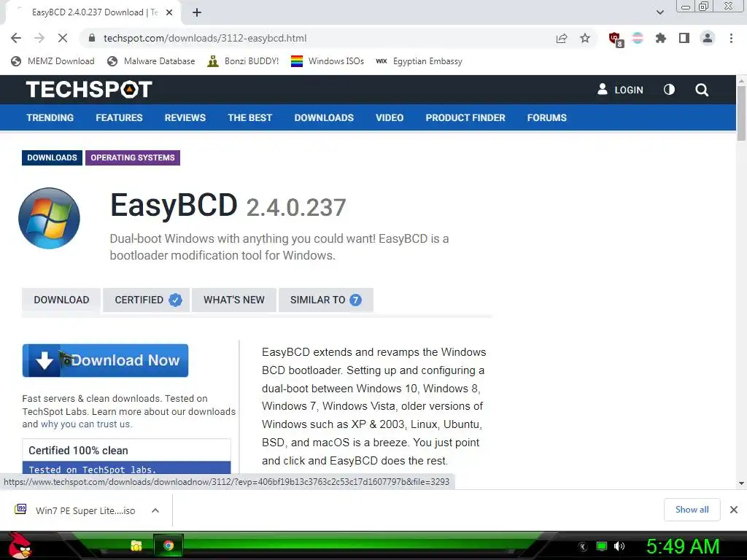Open the FEATURES menu

119,117
